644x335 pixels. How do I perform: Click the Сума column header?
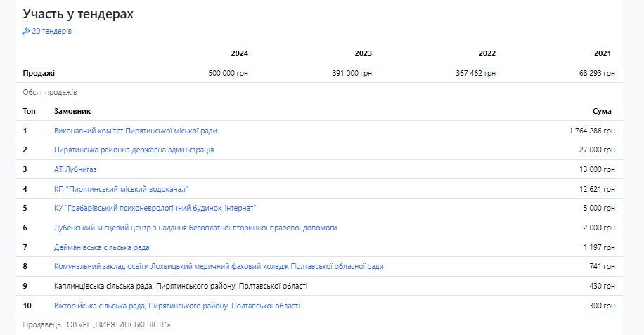[x=602, y=111]
